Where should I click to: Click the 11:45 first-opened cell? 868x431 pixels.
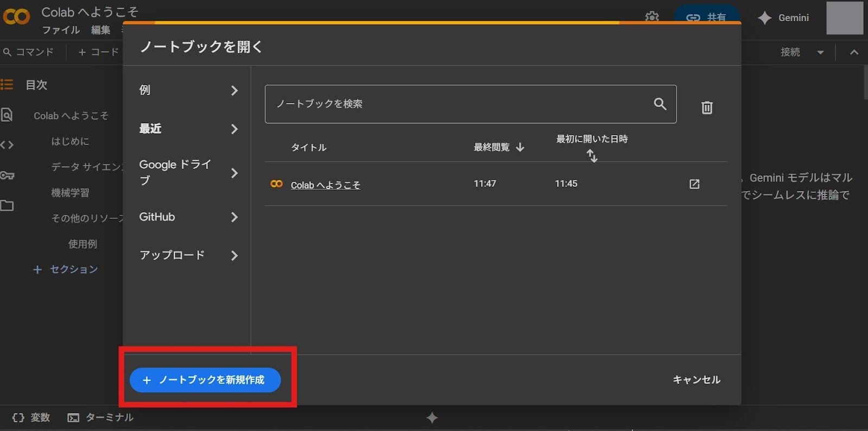(x=566, y=183)
